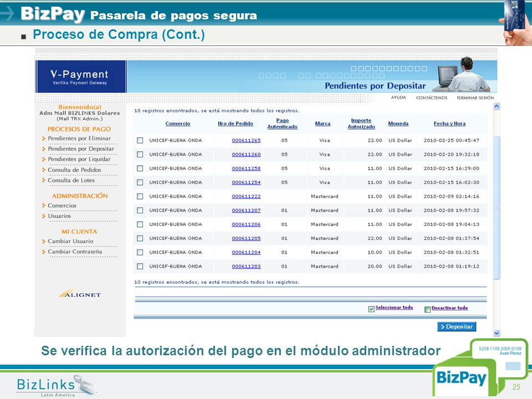Open order number 000611207 link
This screenshot has width=532, height=399.
click(246, 211)
